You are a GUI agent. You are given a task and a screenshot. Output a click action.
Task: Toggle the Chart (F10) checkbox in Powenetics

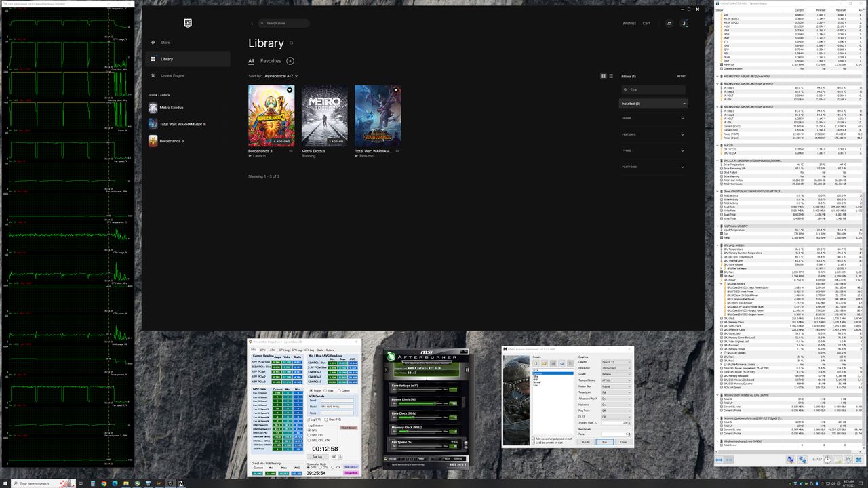click(x=332, y=420)
